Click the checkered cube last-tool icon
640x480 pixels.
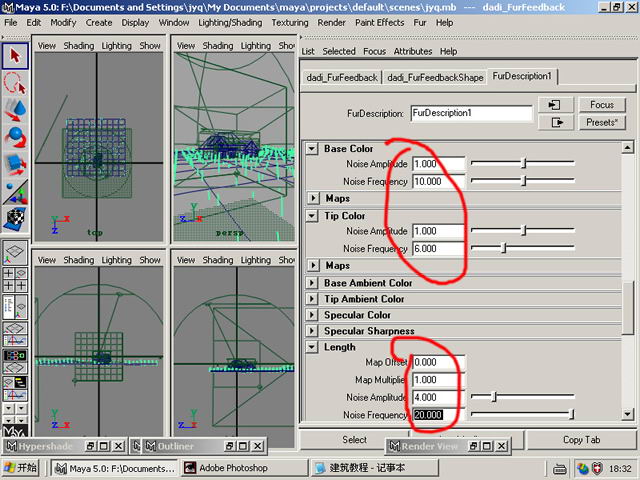(16, 219)
